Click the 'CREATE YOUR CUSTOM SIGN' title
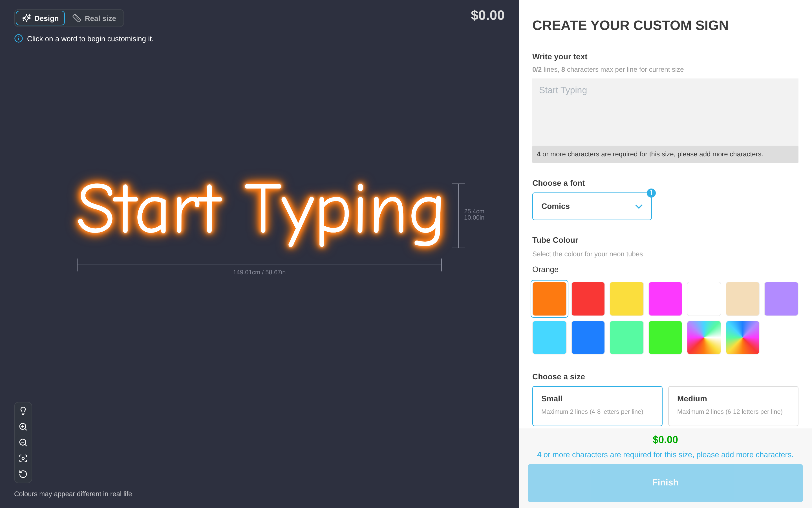 tap(630, 25)
